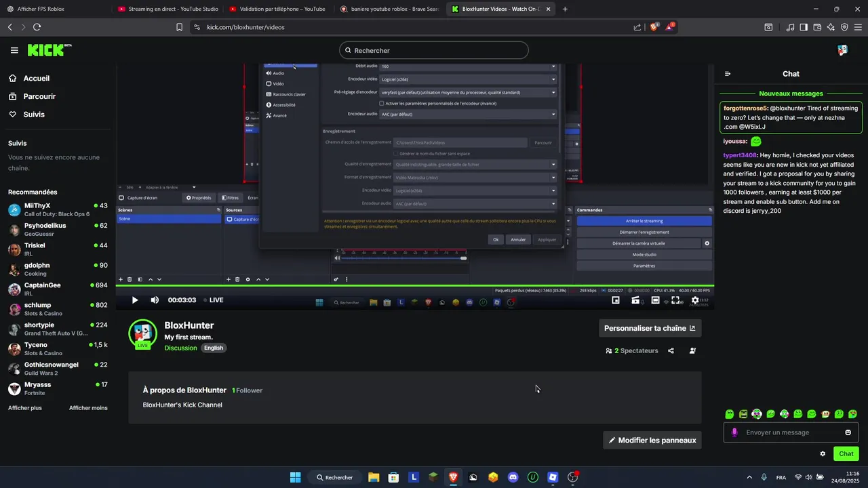Open Brave Shields icon
868x488 pixels.
coord(654,27)
